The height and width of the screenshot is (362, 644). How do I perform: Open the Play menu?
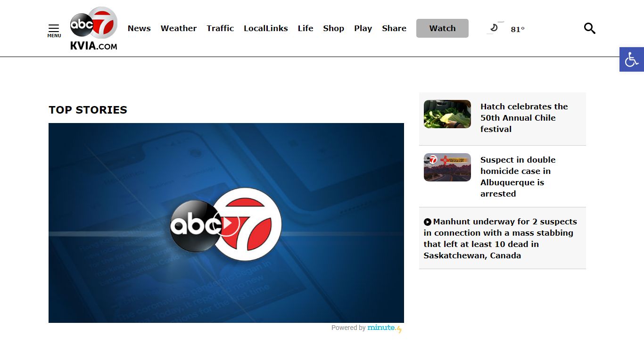[363, 28]
